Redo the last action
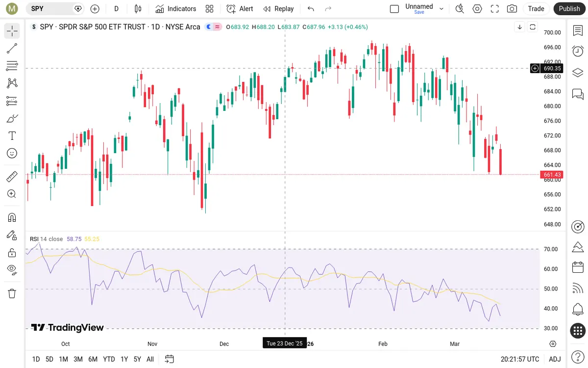The height and width of the screenshot is (368, 588). click(x=328, y=8)
